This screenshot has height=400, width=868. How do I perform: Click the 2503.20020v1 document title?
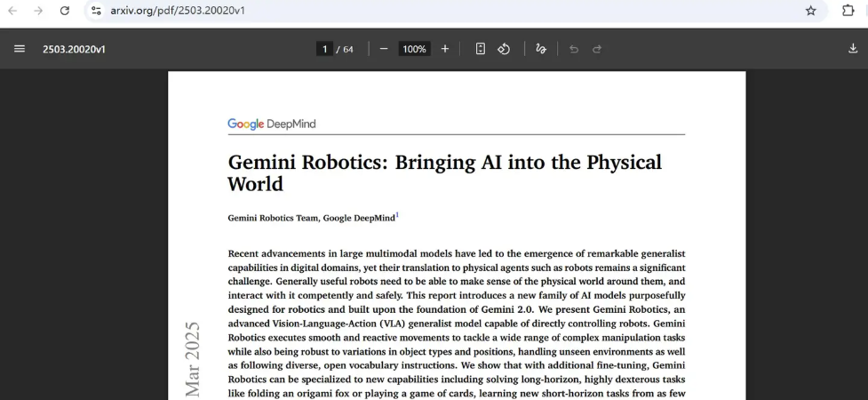click(74, 49)
